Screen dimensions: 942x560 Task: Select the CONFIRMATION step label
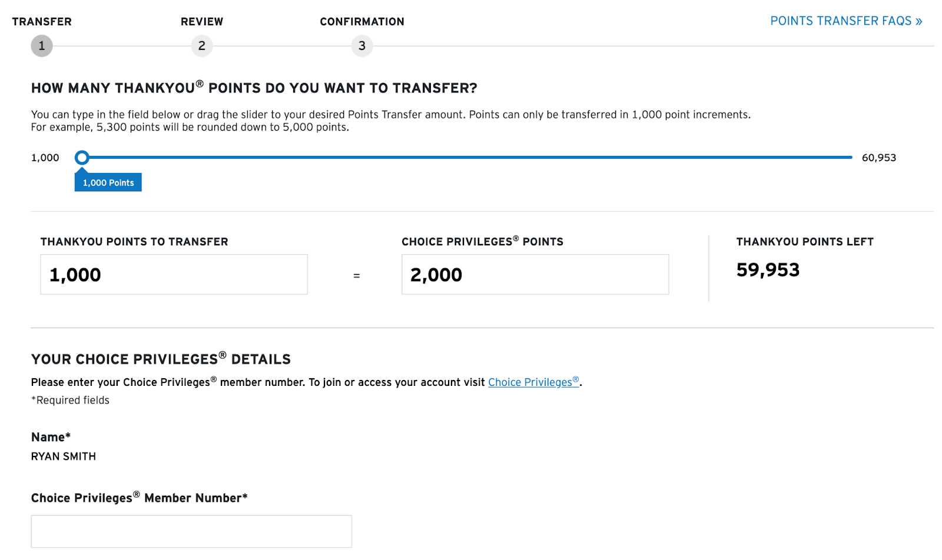coord(362,22)
